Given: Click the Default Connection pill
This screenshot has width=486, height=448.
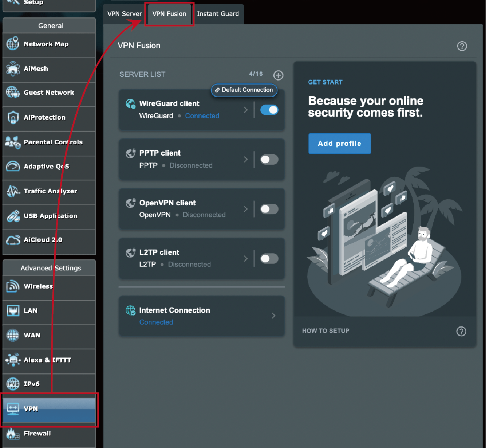Looking at the screenshot, I should [244, 90].
